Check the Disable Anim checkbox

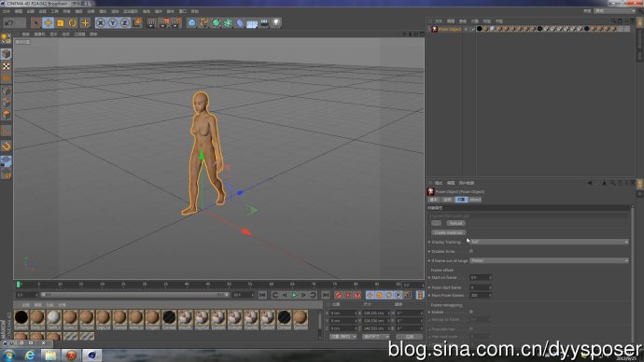coord(471,251)
